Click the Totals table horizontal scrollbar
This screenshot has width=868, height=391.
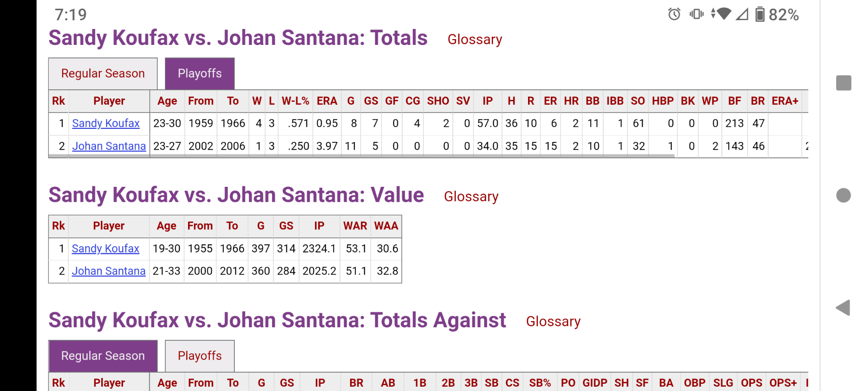362,156
